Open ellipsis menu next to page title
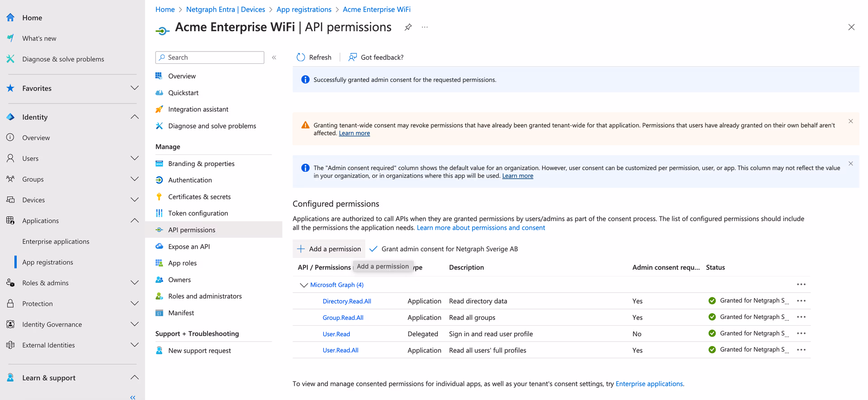This screenshot has width=868, height=400. point(425,27)
